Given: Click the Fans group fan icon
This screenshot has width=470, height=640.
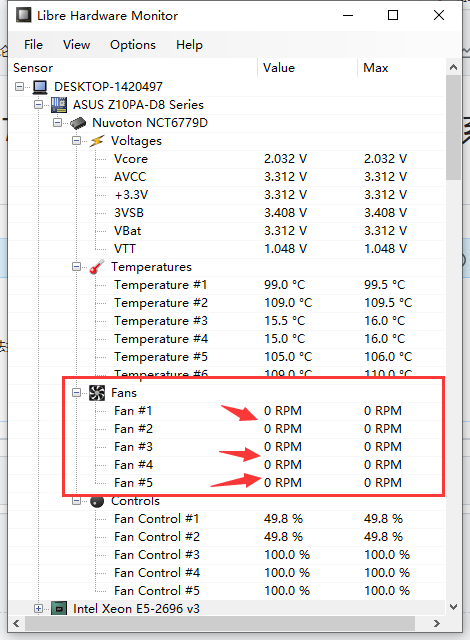Looking at the screenshot, I should pyautogui.click(x=97, y=393).
